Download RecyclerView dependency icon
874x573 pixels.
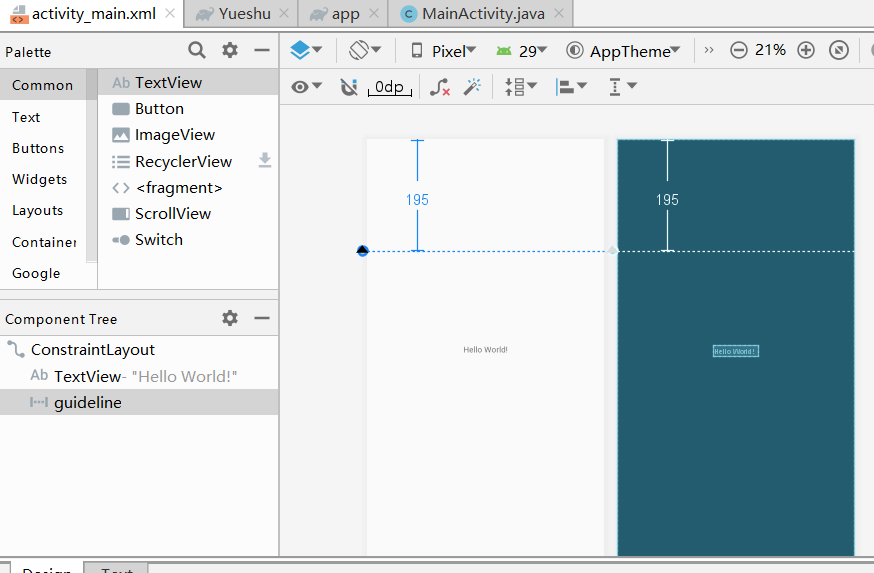tap(265, 161)
